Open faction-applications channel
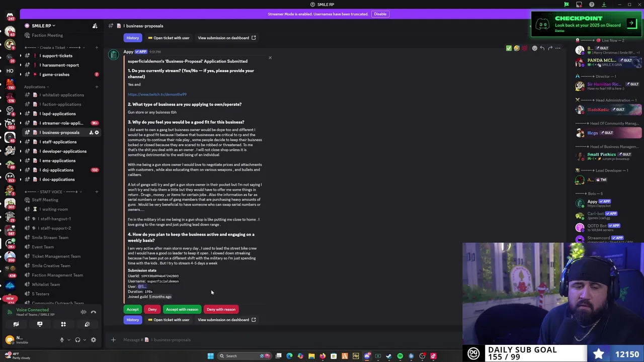The image size is (644, 362). [60, 104]
